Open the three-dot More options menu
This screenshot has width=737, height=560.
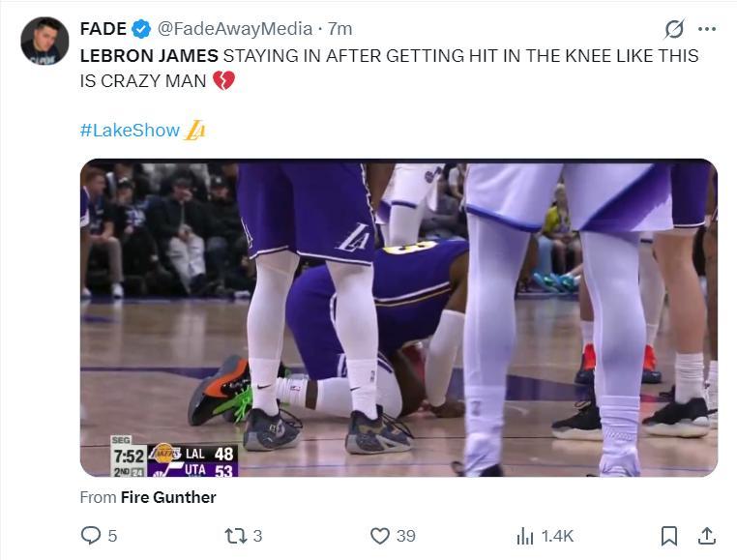(x=707, y=28)
